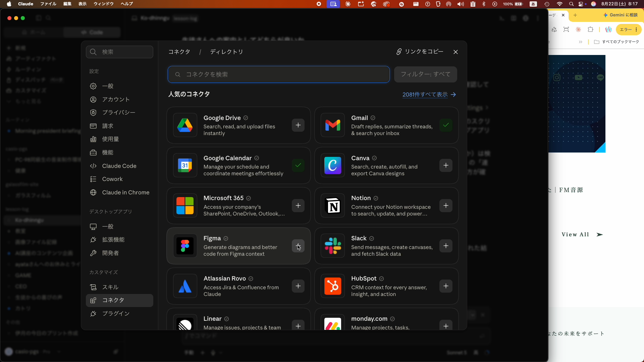Viewport: 644px width, 362px height.
Task: Open 請求 billing settings
Action: [119, 126]
